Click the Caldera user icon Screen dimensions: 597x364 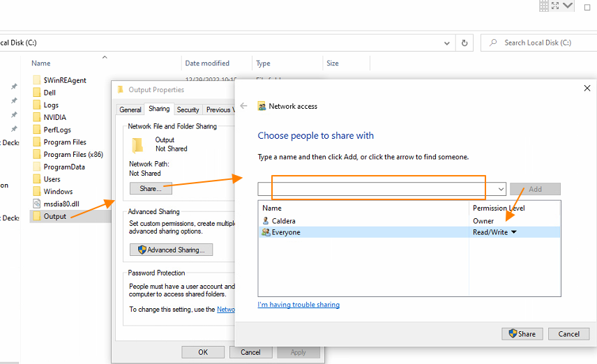266,221
